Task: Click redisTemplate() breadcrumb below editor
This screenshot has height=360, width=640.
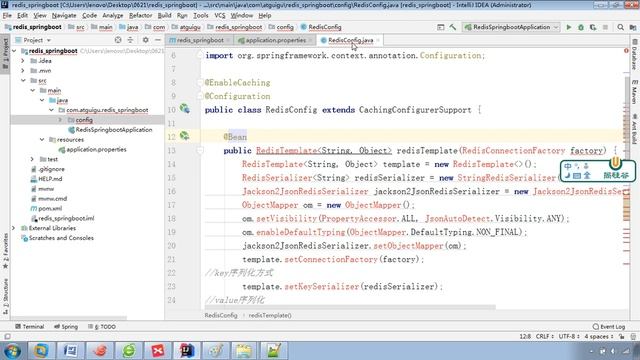Action: coord(270,316)
